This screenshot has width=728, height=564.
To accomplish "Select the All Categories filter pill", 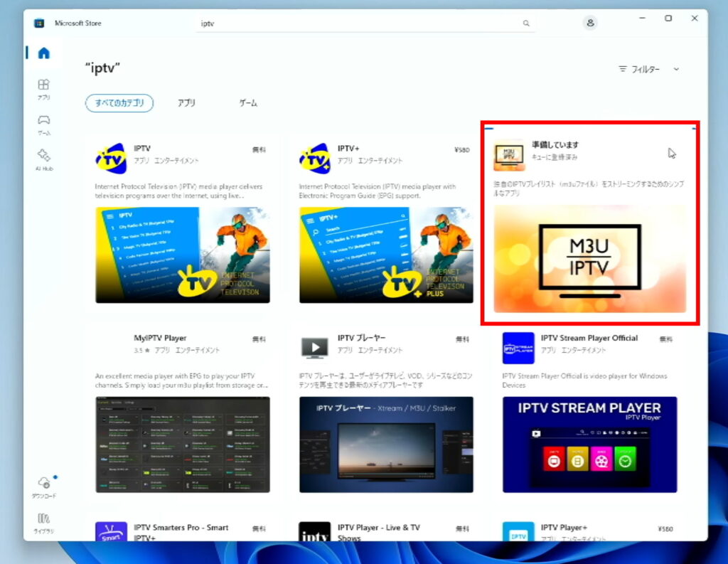I will (x=119, y=103).
